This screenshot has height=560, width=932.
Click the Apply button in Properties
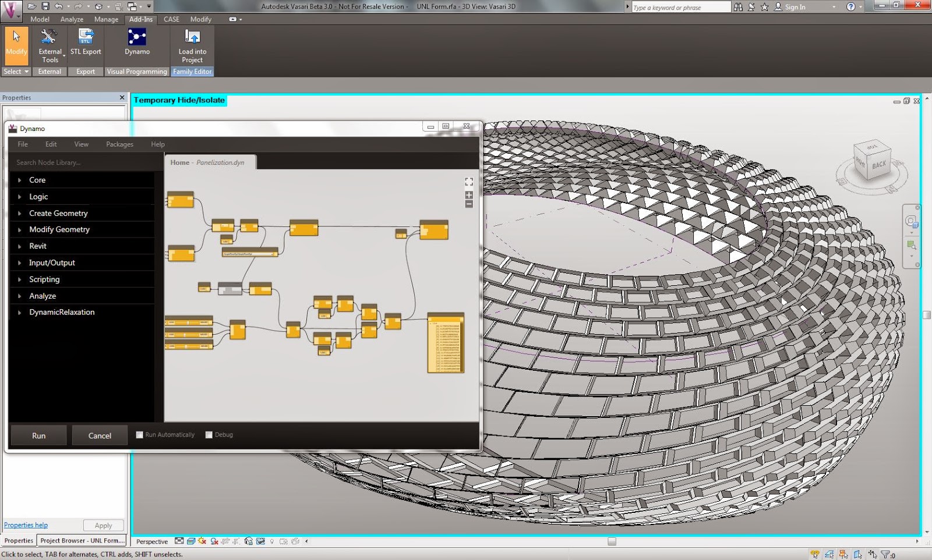pos(103,525)
